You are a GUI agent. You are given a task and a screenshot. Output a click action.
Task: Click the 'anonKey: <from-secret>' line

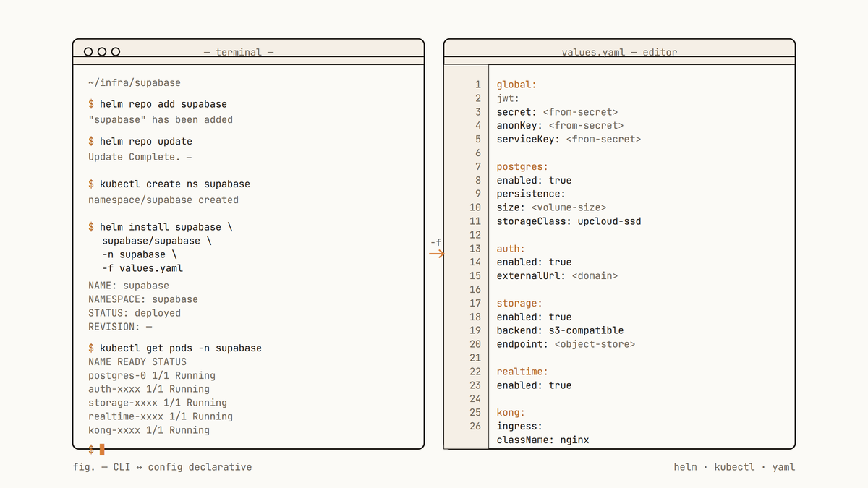560,126
